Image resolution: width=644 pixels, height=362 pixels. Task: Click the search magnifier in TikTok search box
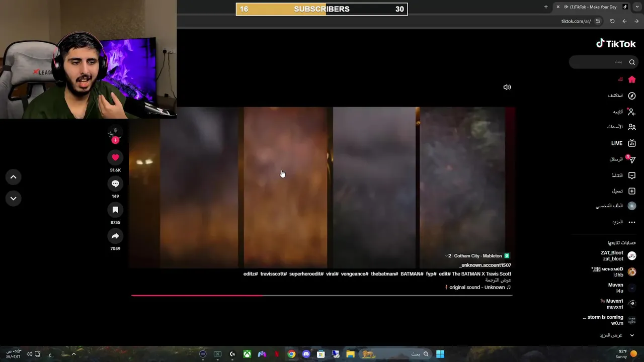click(632, 62)
